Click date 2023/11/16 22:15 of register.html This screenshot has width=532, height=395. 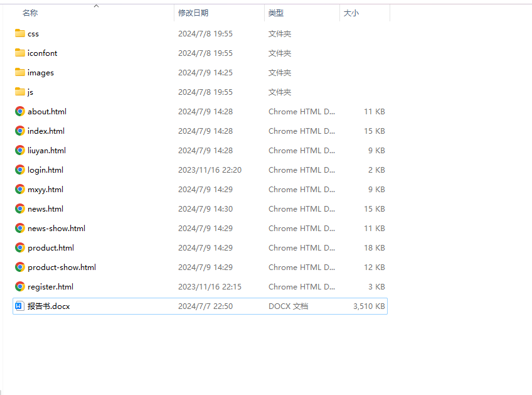210,286
